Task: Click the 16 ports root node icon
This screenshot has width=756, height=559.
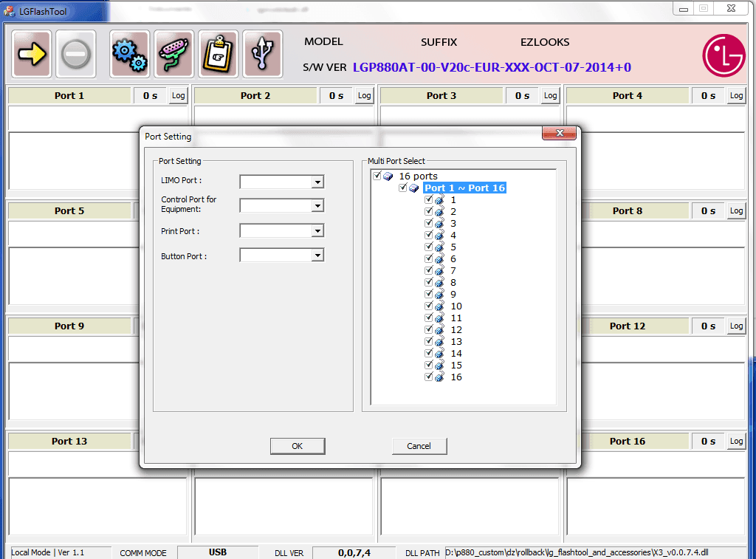Action: point(388,176)
